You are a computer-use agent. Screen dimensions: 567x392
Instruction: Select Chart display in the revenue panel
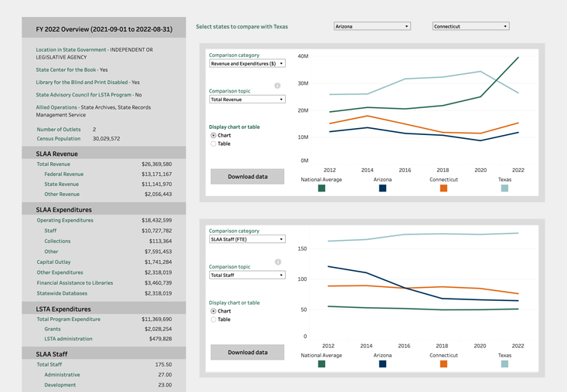point(213,136)
